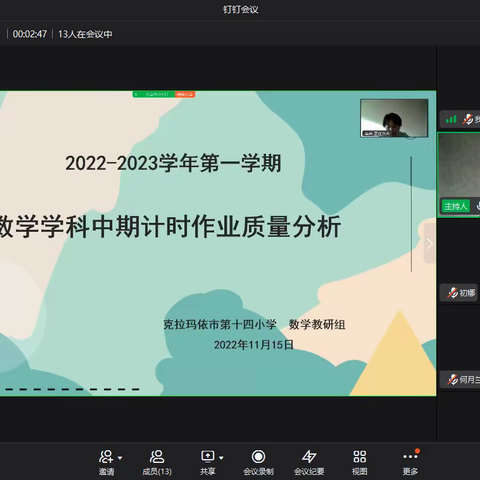This screenshot has width=480, height=480.
Task: Click the green sharing status bar
Action: (x=154, y=94)
